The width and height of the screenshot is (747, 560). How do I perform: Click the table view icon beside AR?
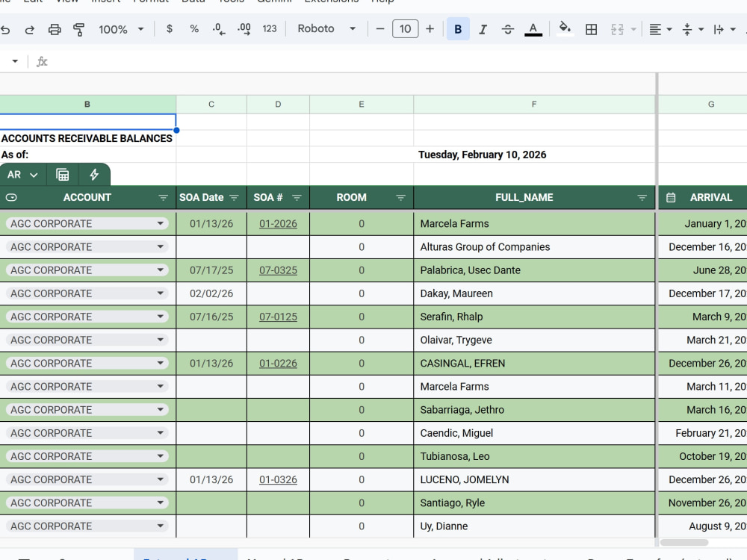coord(63,175)
